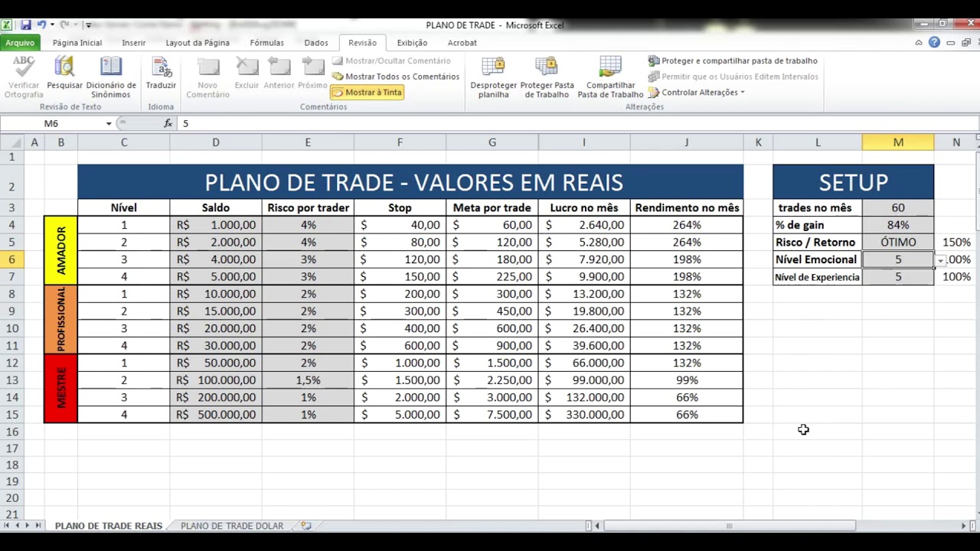Open Excel Help question mark icon

point(934,43)
